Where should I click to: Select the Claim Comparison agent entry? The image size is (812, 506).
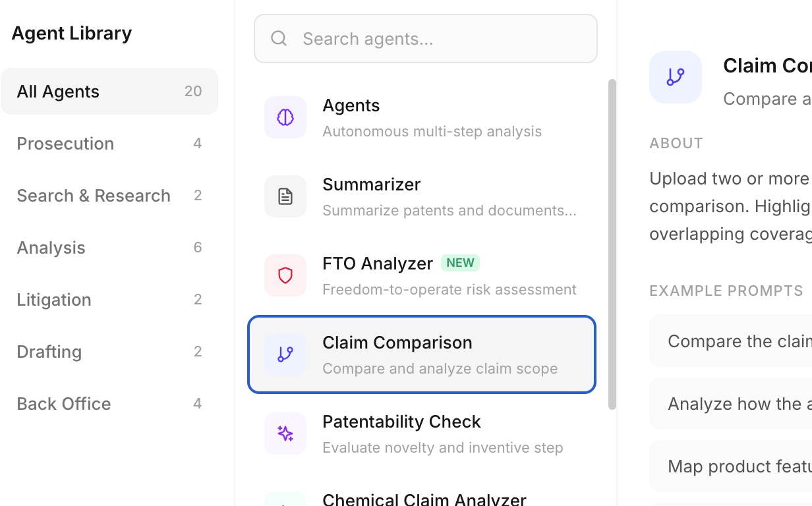(x=421, y=354)
